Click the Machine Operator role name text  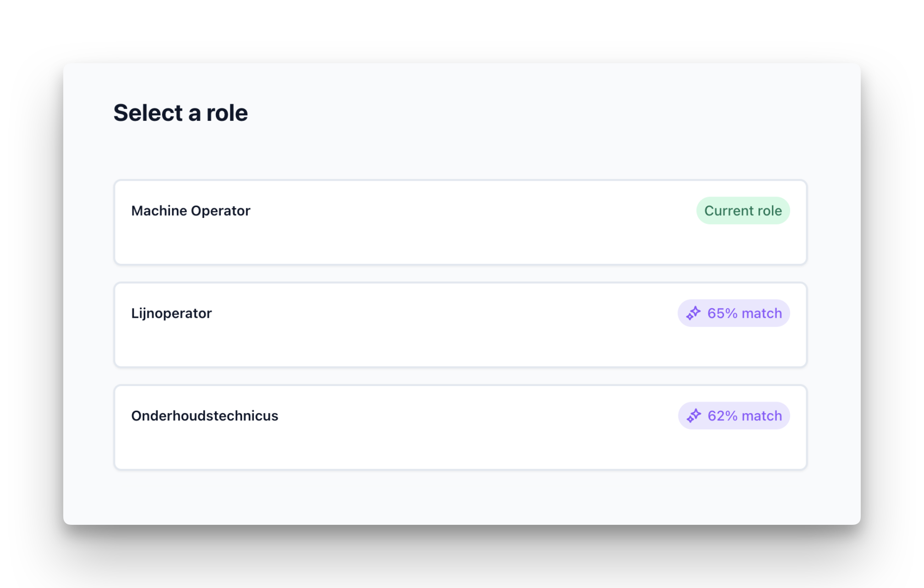click(x=191, y=211)
